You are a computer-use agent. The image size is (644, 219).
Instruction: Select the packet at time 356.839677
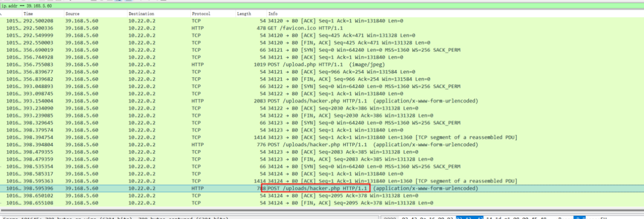(322, 72)
